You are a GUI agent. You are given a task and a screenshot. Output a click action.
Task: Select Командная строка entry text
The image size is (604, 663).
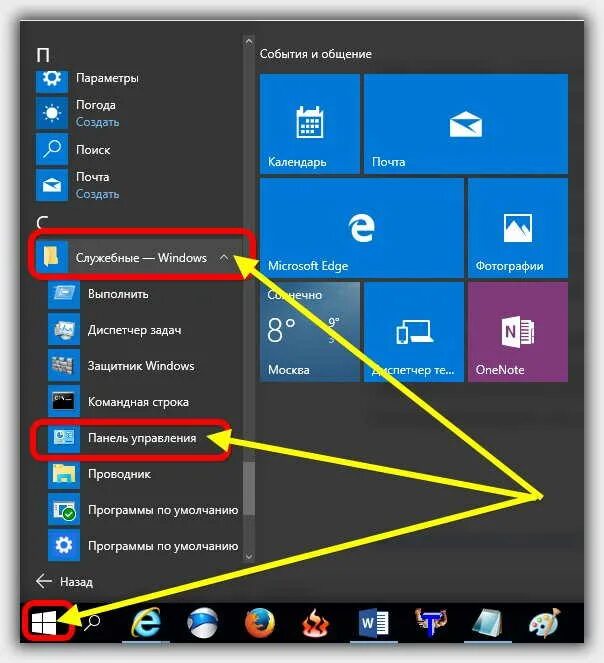138,402
